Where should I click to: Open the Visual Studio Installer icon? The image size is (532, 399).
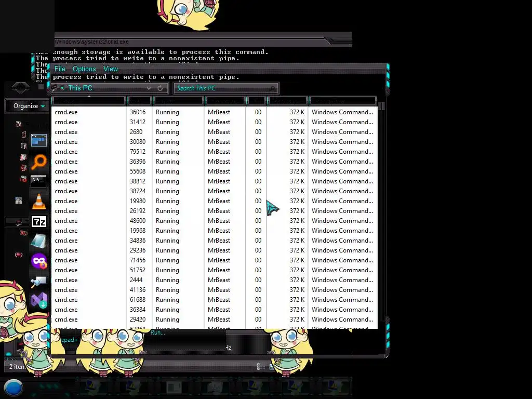[39, 300]
